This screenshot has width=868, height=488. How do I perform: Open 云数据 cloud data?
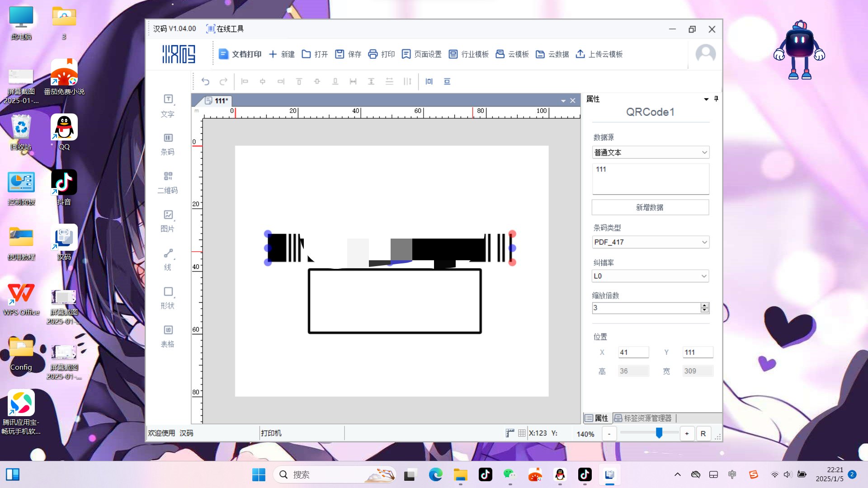point(552,54)
